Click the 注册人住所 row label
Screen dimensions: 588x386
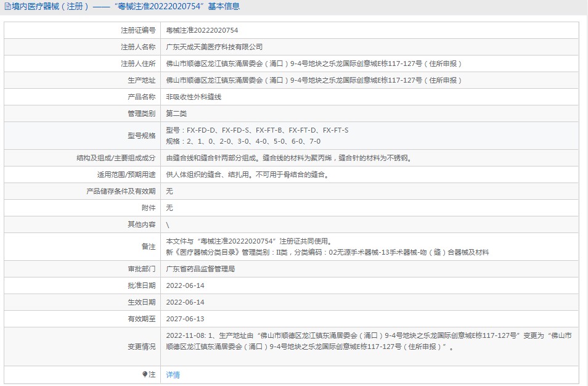pyautogui.click(x=138, y=64)
